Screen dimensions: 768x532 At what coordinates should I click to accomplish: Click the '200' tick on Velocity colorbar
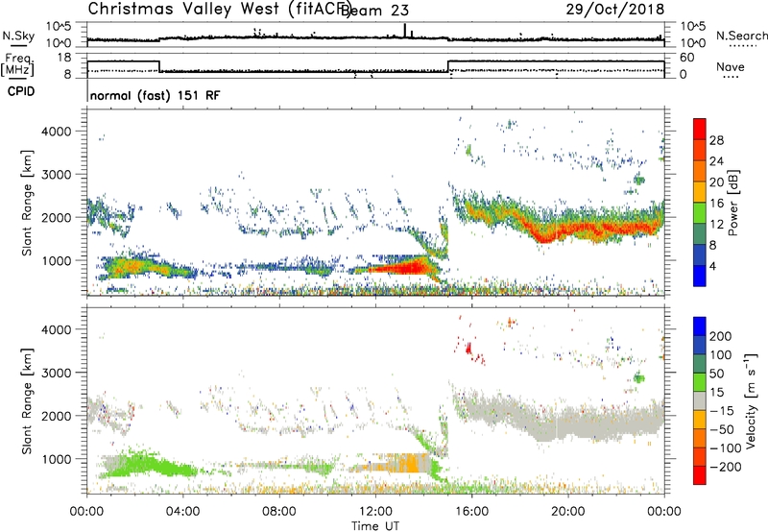click(x=721, y=336)
